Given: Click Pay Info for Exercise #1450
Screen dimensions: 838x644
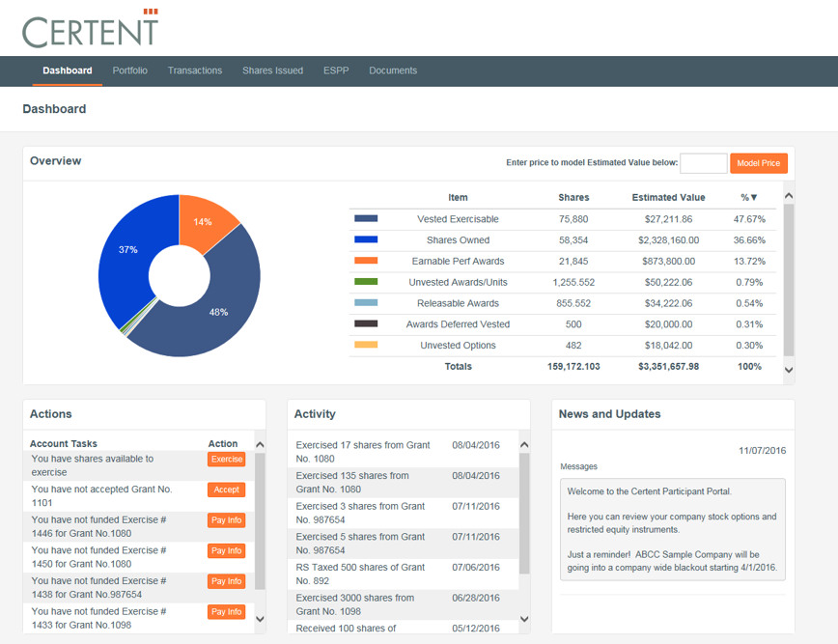Looking at the screenshot, I should [x=227, y=550].
